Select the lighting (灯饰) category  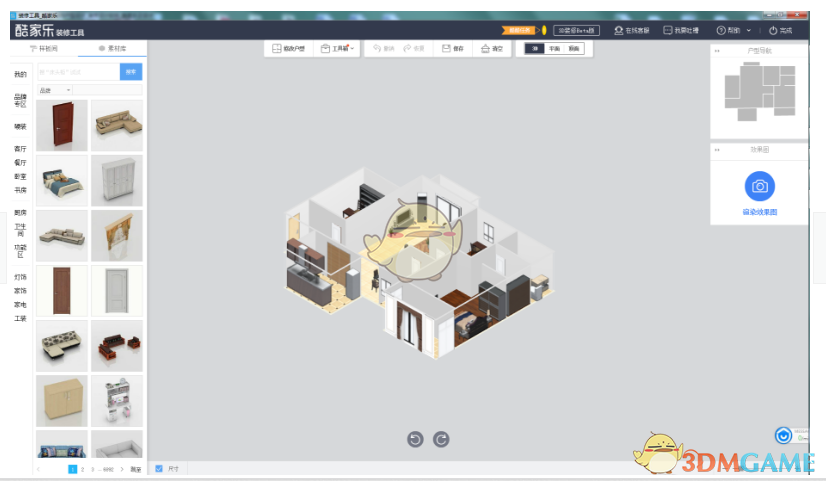[x=20, y=277]
